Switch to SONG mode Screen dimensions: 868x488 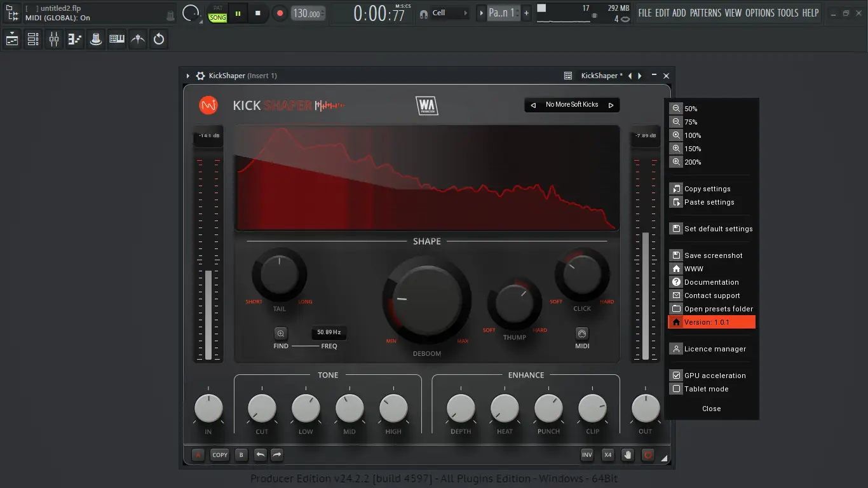tap(218, 18)
